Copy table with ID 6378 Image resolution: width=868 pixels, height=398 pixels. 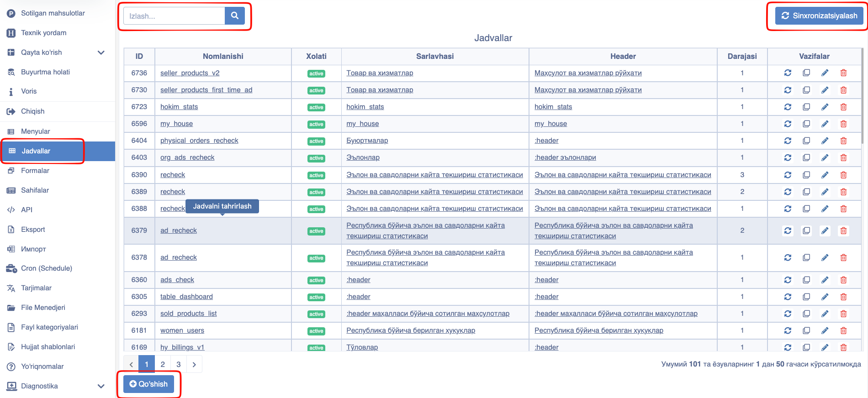point(806,257)
